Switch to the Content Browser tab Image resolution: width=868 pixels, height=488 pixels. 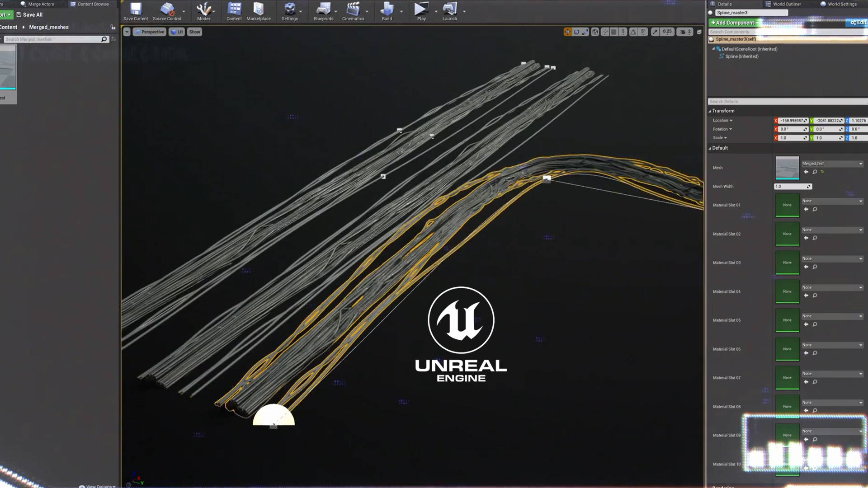90,4
